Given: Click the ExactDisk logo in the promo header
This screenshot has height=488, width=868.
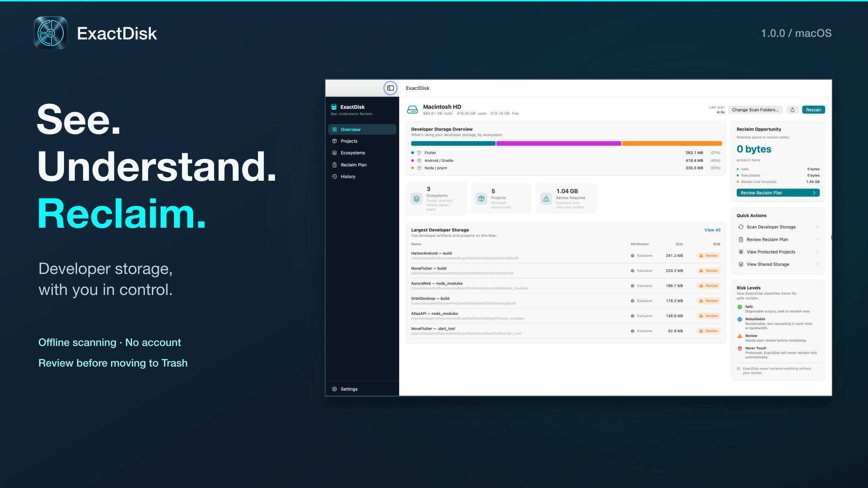Looking at the screenshot, I should (x=51, y=33).
